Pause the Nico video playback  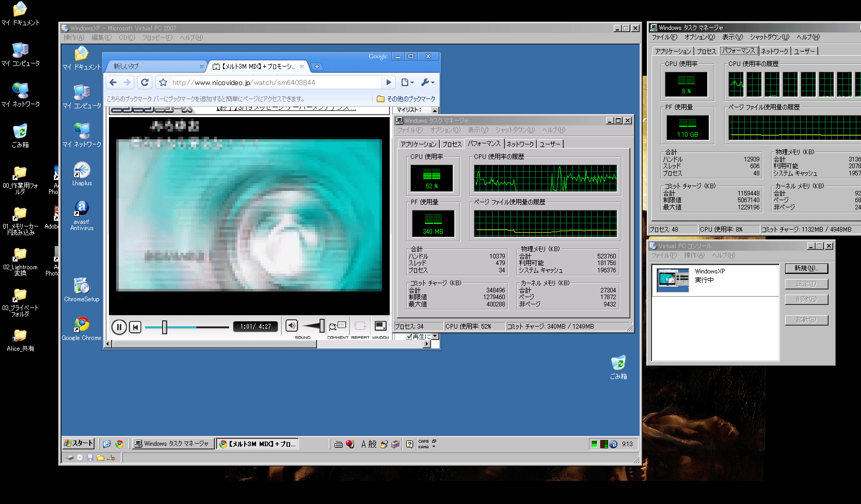[119, 327]
